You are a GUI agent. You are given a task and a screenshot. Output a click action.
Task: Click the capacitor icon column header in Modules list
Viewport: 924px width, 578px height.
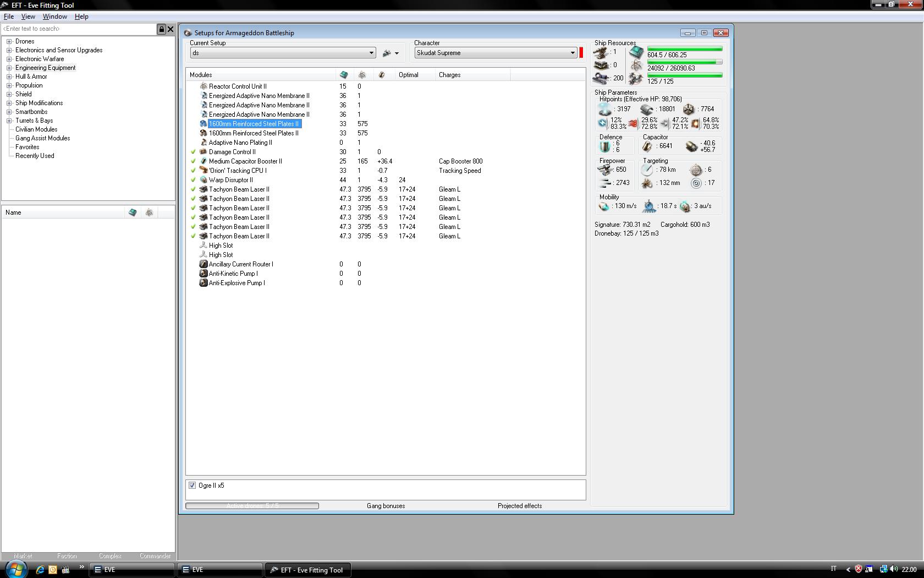pos(382,75)
